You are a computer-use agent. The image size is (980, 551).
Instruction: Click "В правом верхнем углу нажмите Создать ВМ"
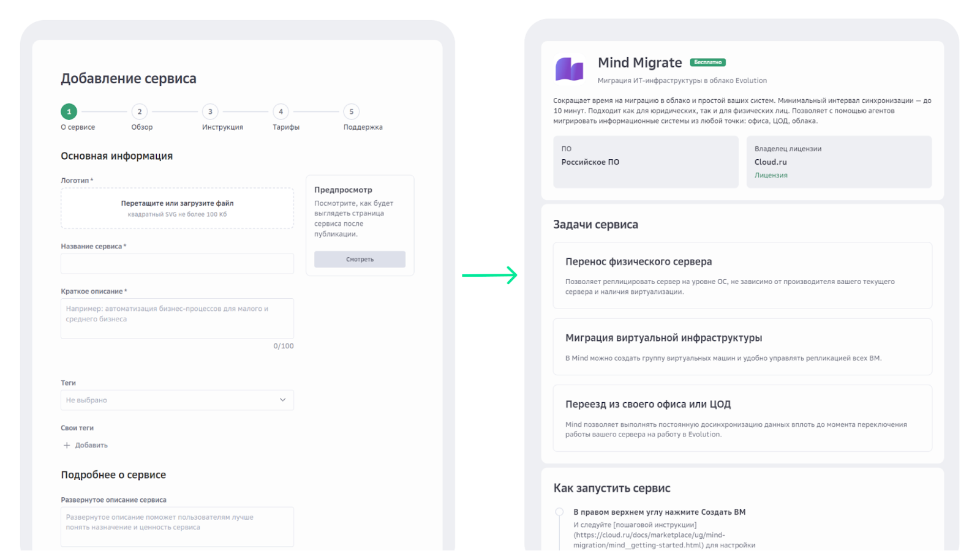[660, 512]
